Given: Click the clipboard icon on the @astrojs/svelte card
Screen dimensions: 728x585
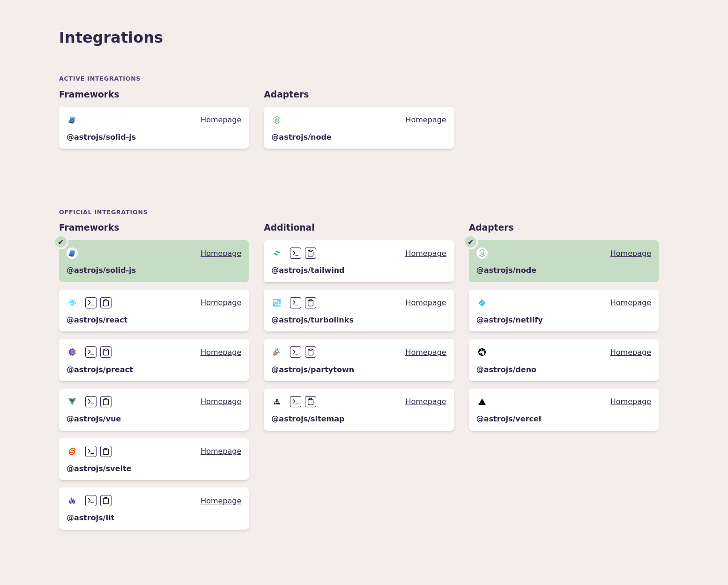Looking at the screenshot, I should [x=106, y=451].
